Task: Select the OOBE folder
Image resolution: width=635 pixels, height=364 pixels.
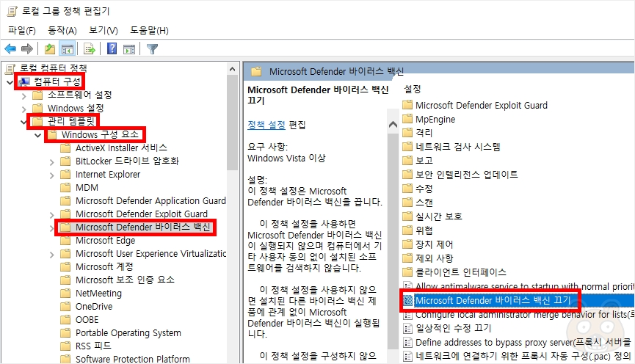Action: pos(87,319)
